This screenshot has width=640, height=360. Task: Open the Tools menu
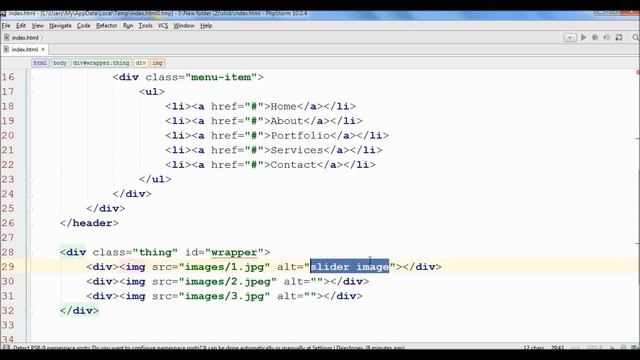[145, 26]
